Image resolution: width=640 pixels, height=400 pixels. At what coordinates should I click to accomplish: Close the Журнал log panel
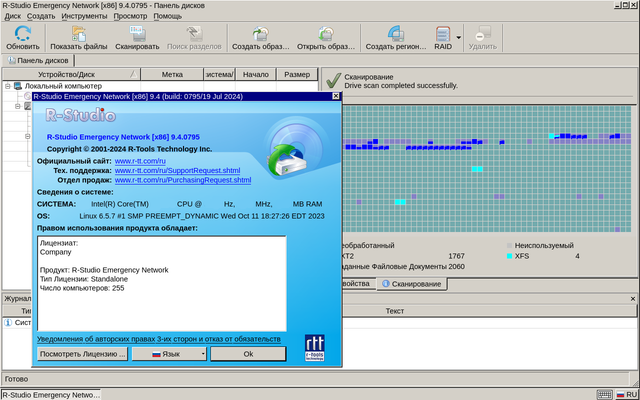(x=633, y=299)
